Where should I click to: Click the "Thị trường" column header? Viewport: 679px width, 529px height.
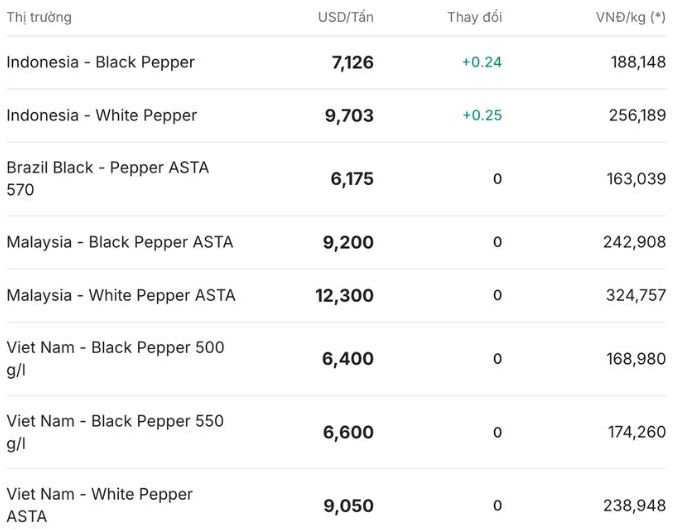(39, 17)
